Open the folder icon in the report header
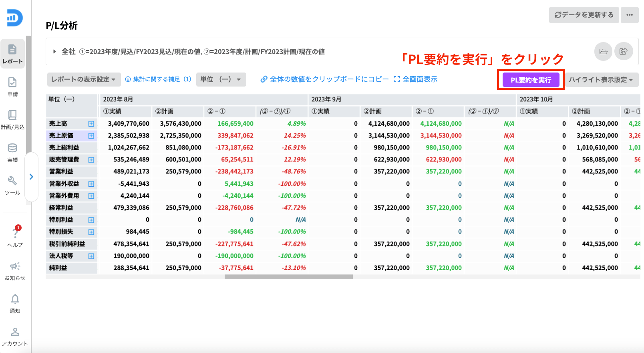This screenshot has width=644, height=353. click(603, 51)
